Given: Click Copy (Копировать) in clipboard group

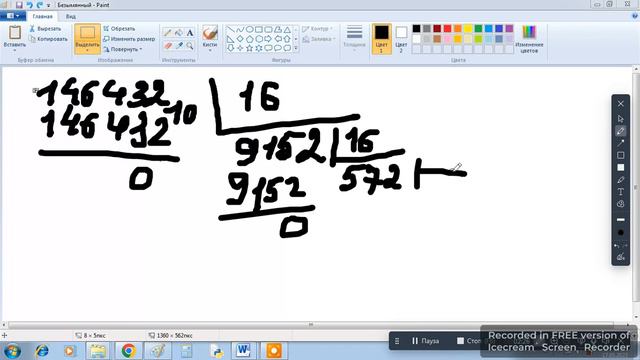Looking at the screenshot, I should click(48, 39).
